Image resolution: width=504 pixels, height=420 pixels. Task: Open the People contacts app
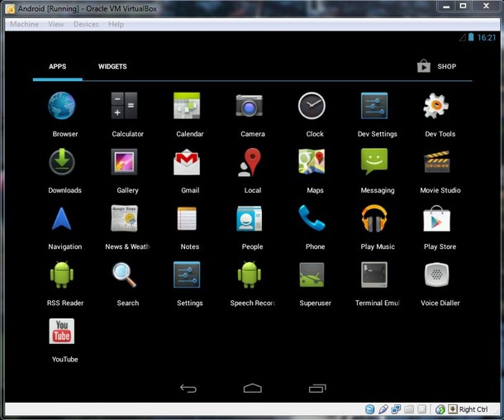click(x=249, y=219)
